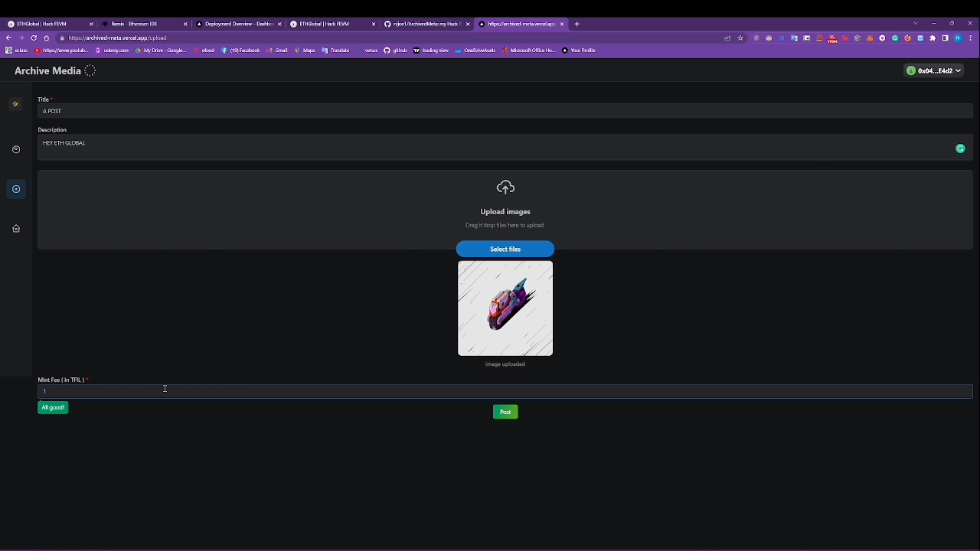The image size is (980, 551).
Task: Open a new browser tab
Action: 577,24
